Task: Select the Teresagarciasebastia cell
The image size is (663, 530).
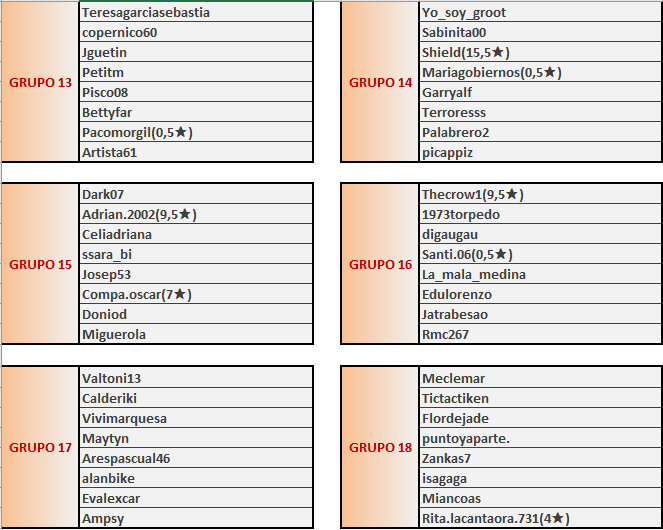Action: (195, 12)
